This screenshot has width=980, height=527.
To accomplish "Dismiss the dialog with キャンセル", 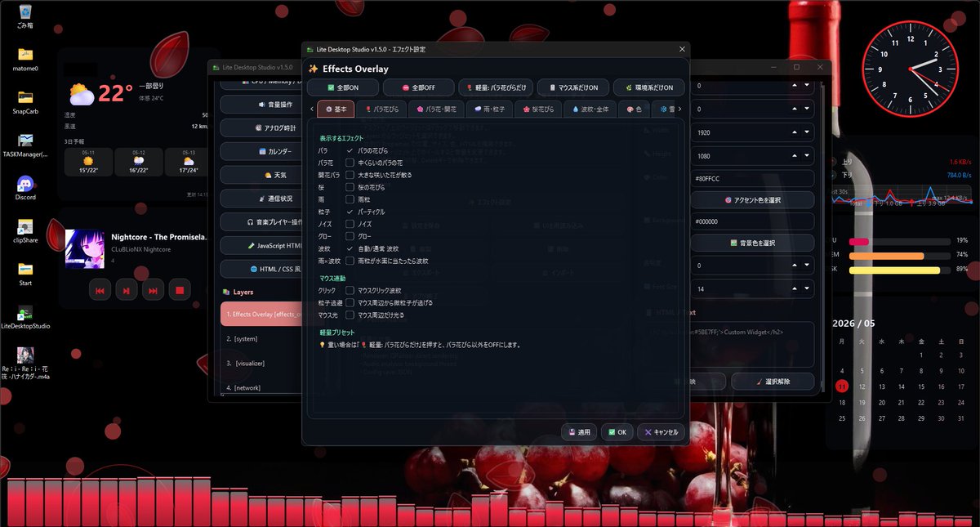I will (x=661, y=432).
